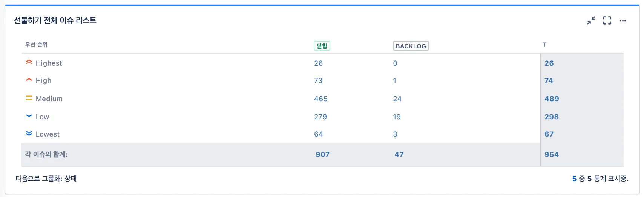Open the 26 closed Highest issues
The image size is (644, 197).
click(319, 63)
